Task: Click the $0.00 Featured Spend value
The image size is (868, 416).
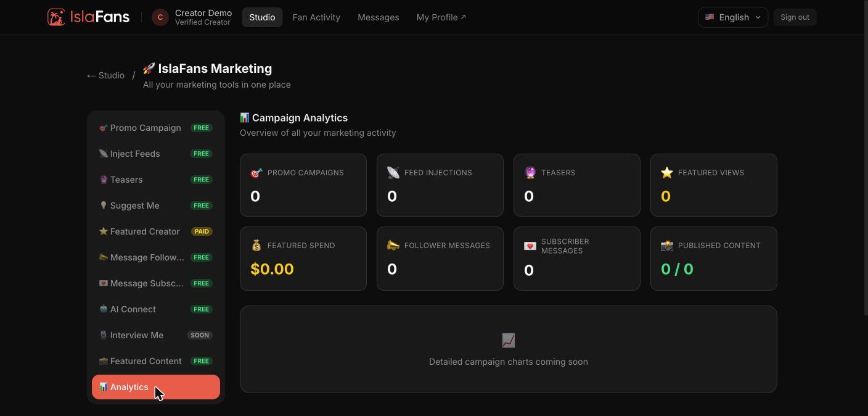Action: coord(272,269)
